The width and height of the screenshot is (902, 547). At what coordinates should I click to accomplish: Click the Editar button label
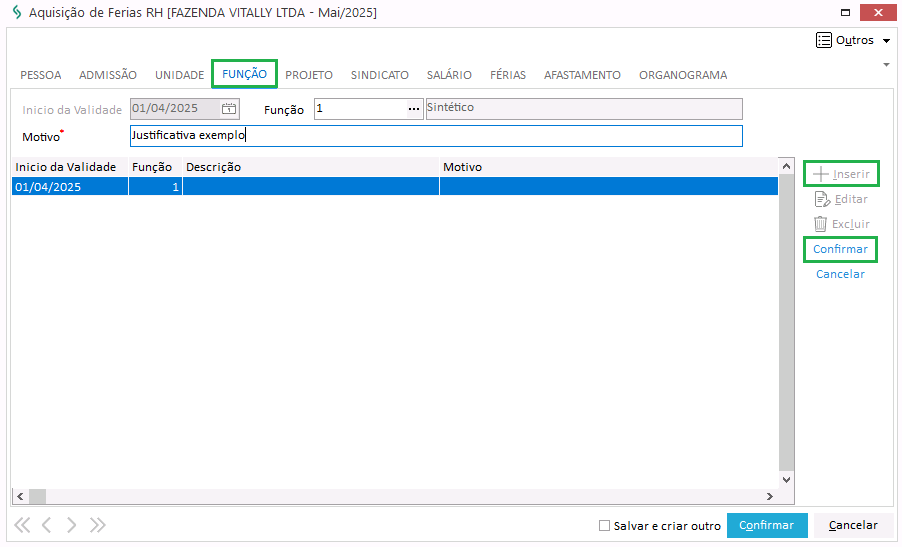851,199
